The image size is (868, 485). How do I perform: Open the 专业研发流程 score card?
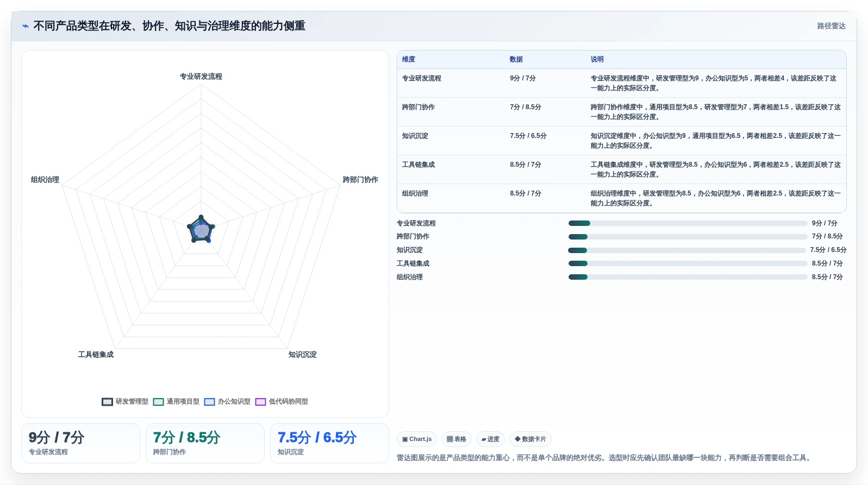coord(80,443)
